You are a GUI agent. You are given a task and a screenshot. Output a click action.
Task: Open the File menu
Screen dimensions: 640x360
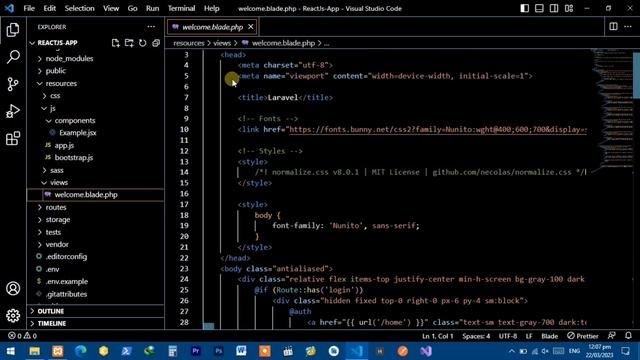click(29, 8)
